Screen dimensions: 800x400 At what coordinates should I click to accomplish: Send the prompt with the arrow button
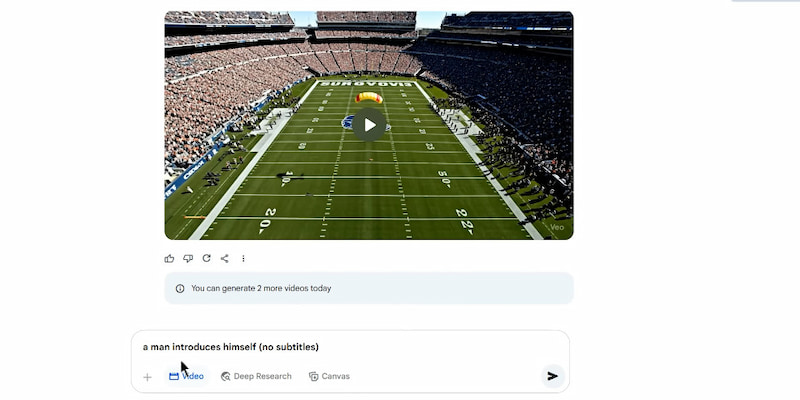552,376
